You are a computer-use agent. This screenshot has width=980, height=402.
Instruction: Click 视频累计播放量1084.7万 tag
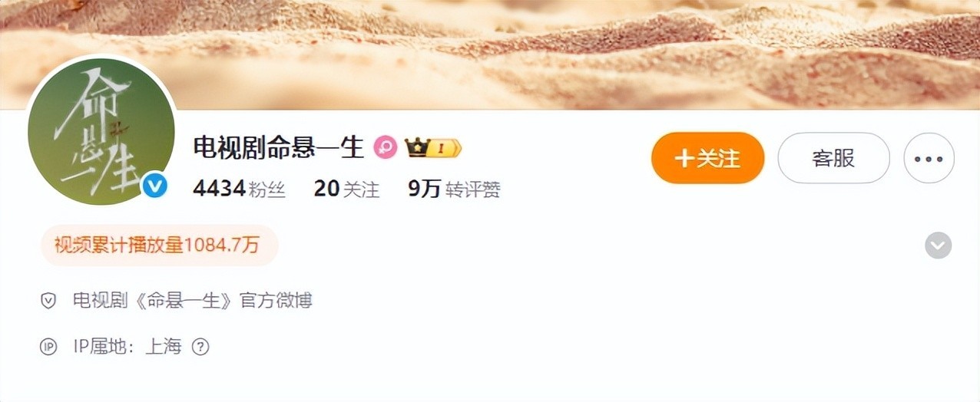[x=159, y=245]
